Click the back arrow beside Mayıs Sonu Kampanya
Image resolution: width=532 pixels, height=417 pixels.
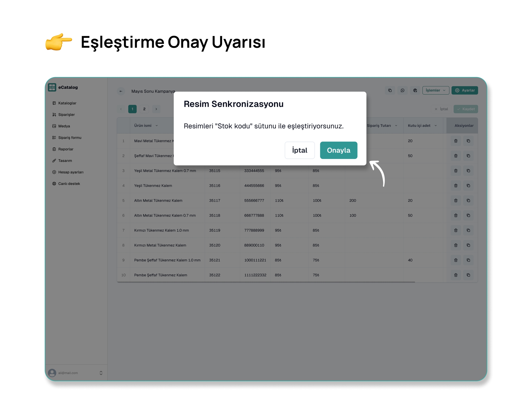(x=121, y=91)
